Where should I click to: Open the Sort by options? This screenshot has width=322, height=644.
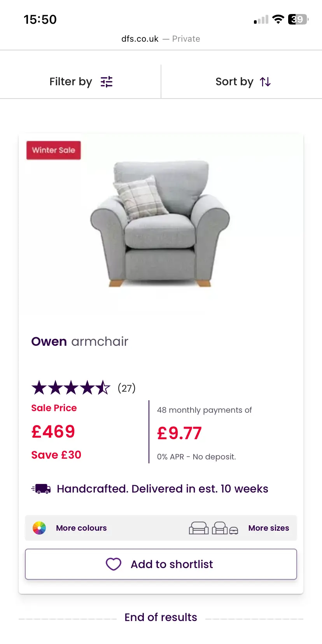click(x=242, y=82)
